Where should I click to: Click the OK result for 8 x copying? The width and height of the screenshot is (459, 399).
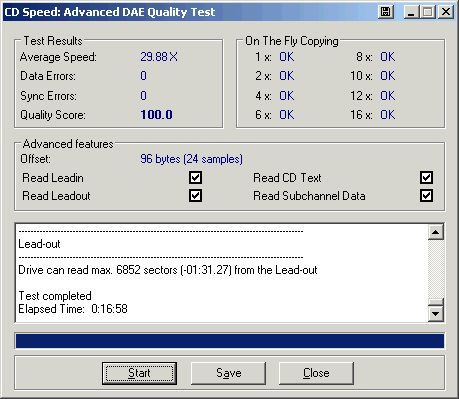pyautogui.click(x=388, y=57)
